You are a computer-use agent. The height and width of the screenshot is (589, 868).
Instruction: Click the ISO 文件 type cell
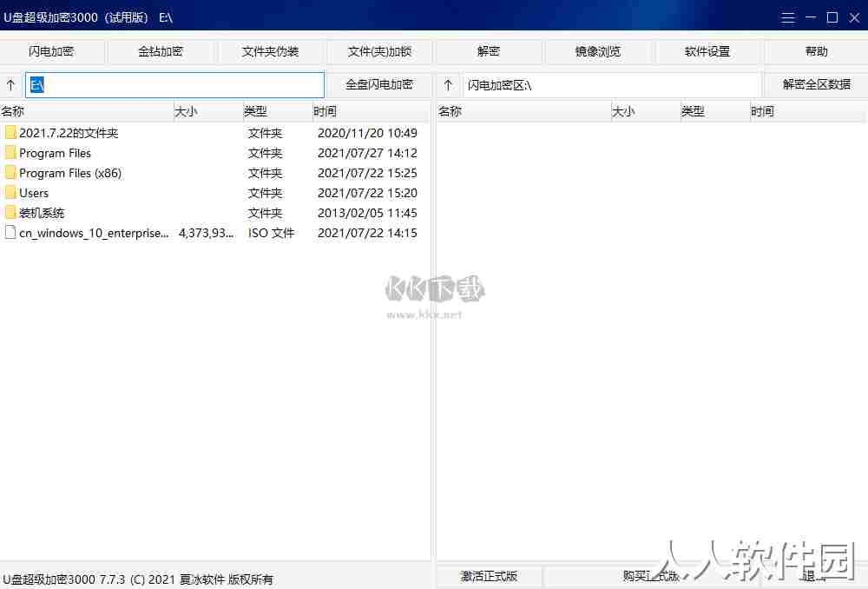coord(271,233)
